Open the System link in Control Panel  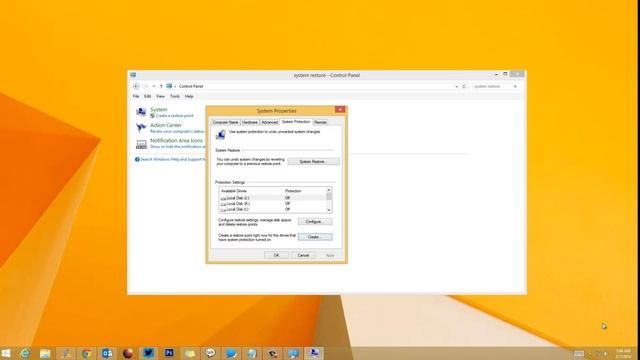158,109
